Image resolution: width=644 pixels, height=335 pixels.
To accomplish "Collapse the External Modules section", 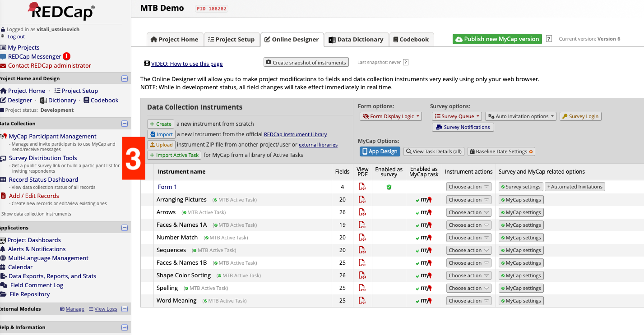I will [x=125, y=309].
